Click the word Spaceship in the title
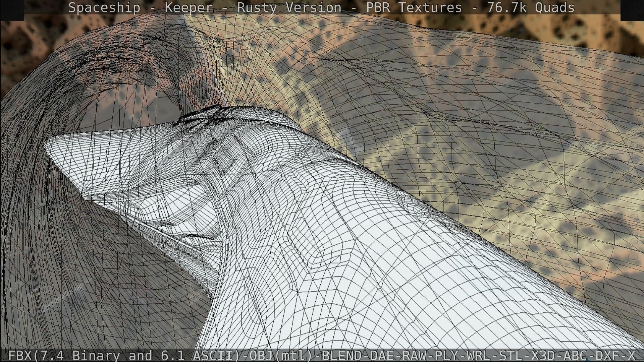The image size is (644, 362). [x=104, y=7]
